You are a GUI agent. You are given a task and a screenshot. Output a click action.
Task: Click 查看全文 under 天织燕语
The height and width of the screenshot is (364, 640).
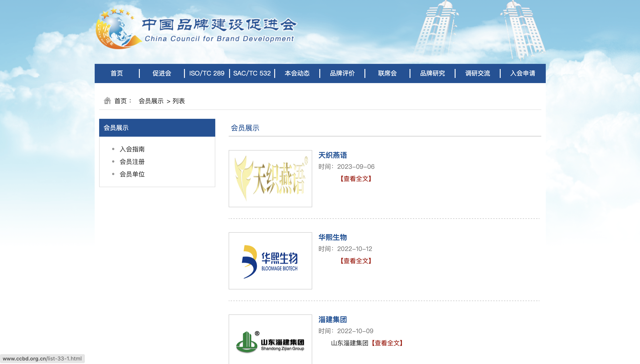[x=356, y=179]
